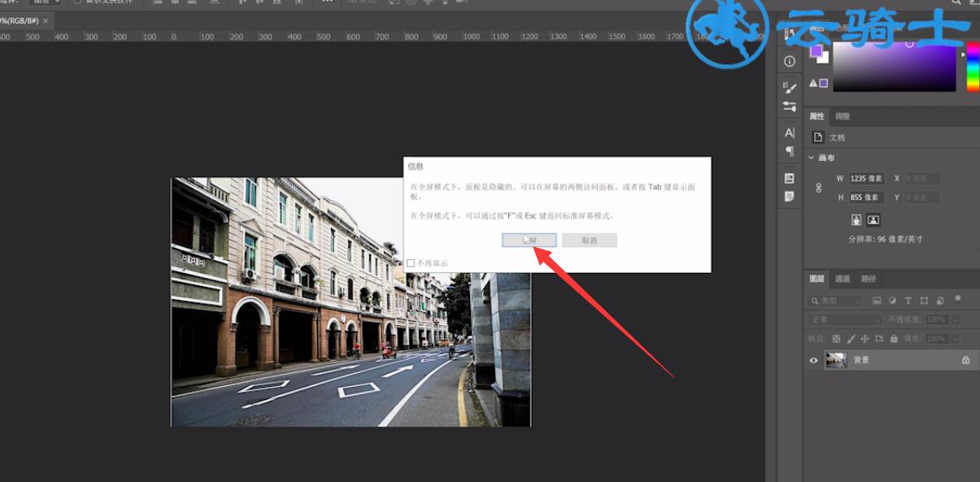Check the 不再显示 checkbox
This screenshot has height=482, width=980.
point(411,263)
